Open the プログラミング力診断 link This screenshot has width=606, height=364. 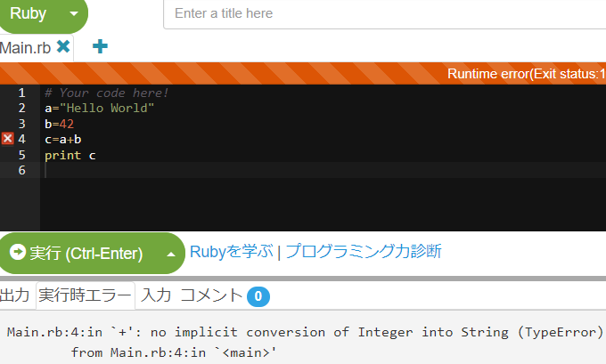(x=364, y=251)
